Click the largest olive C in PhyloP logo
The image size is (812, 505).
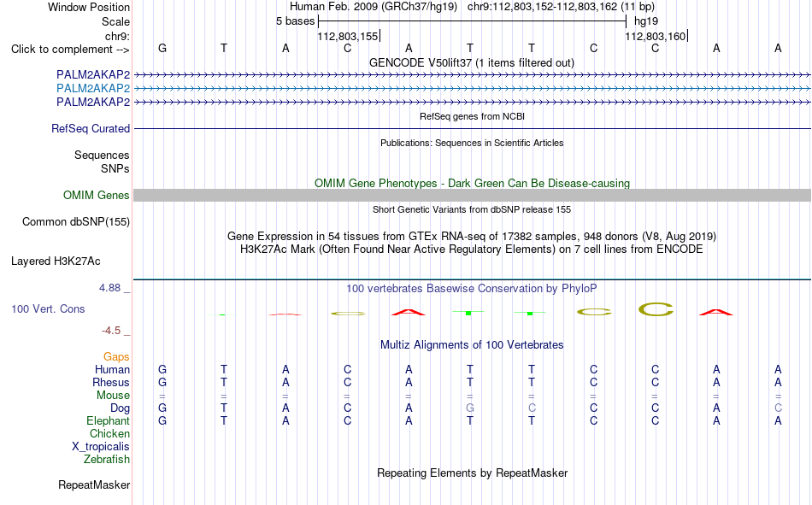pos(656,309)
